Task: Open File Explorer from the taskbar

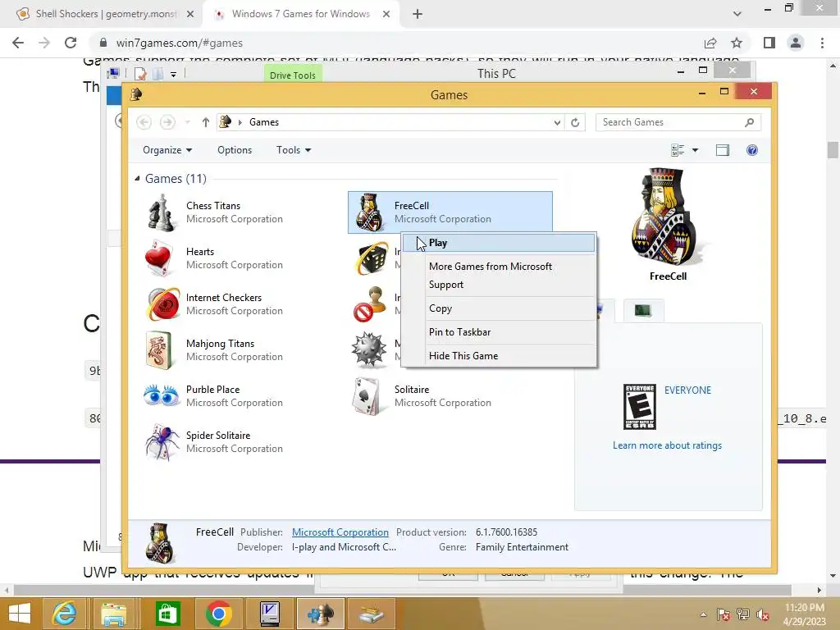Action: (114, 614)
